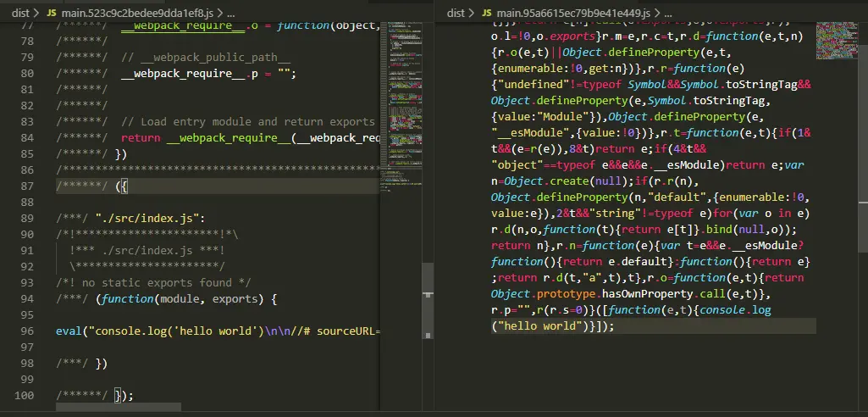Click line number 78 in gutter
The image size is (868, 417).
[28, 41]
